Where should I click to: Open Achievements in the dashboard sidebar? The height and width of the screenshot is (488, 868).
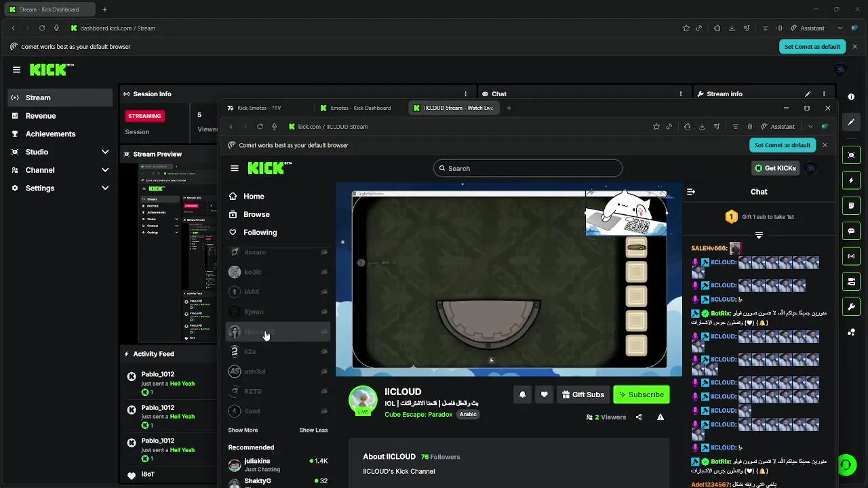point(60,134)
